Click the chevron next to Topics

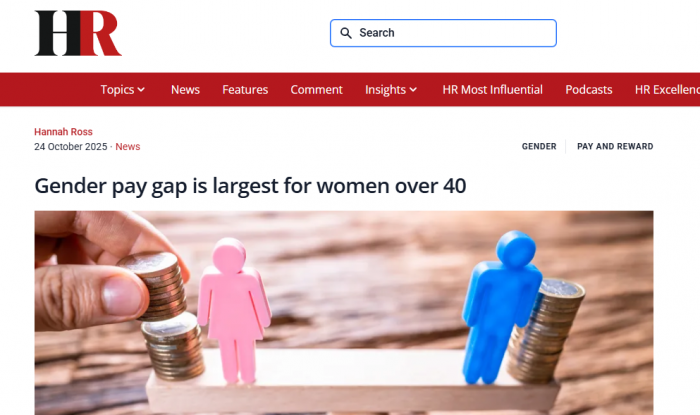click(x=141, y=90)
